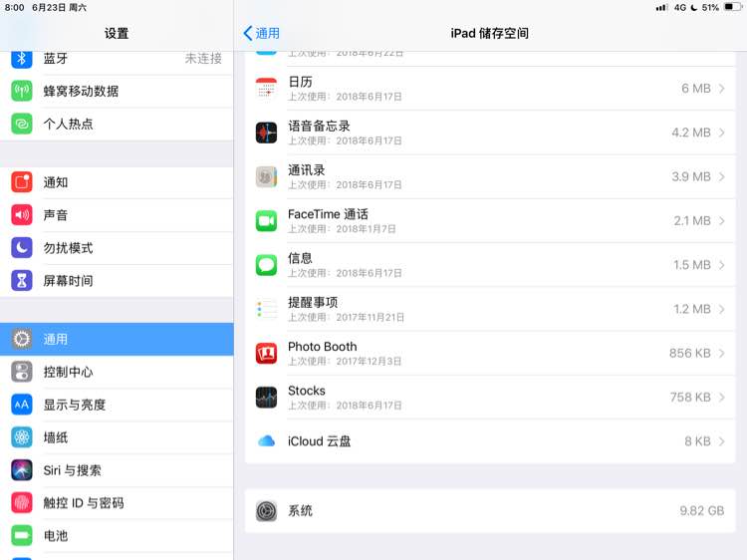
Task: Tap the Calendar app icon
Action: coord(266,88)
